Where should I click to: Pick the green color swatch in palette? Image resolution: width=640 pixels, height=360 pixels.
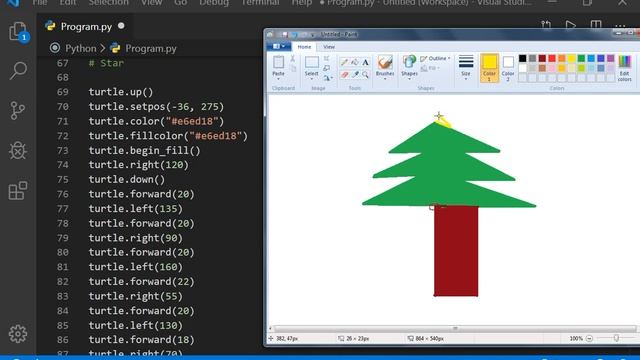[x=581, y=58]
